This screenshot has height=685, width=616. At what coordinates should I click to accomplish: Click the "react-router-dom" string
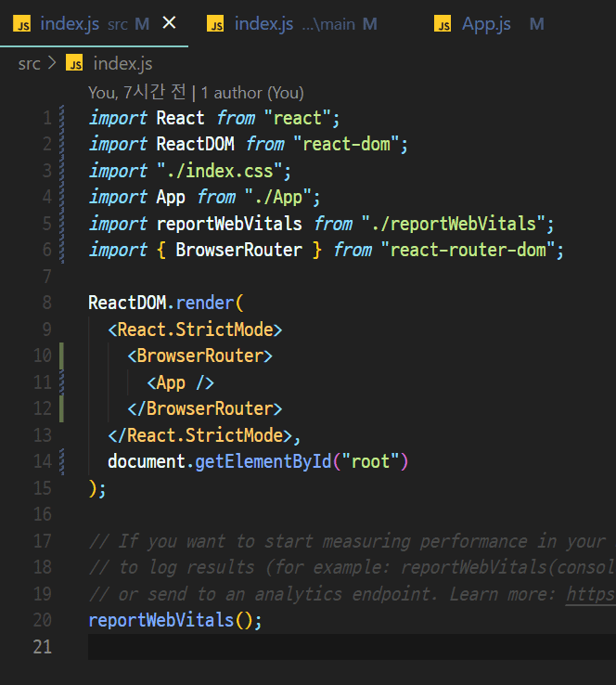point(468,250)
